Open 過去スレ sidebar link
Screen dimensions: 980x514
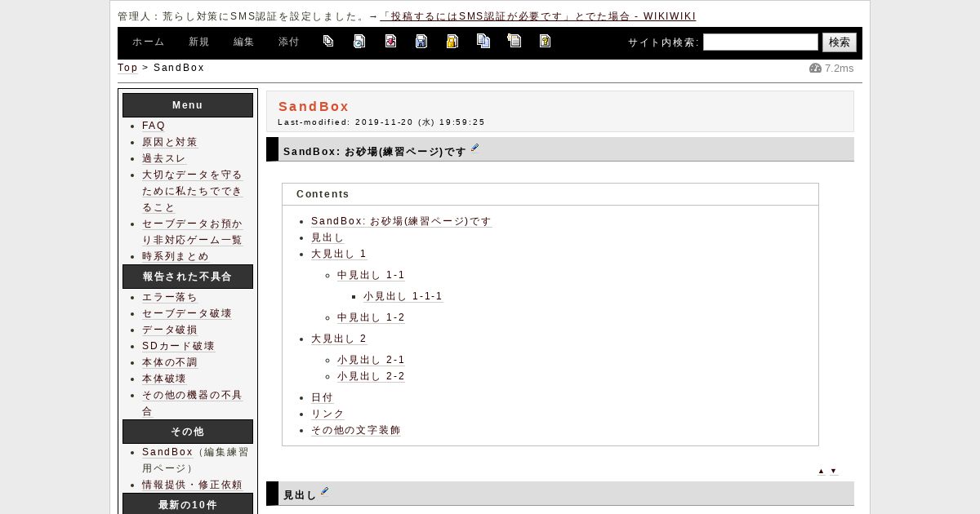click(164, 158)
